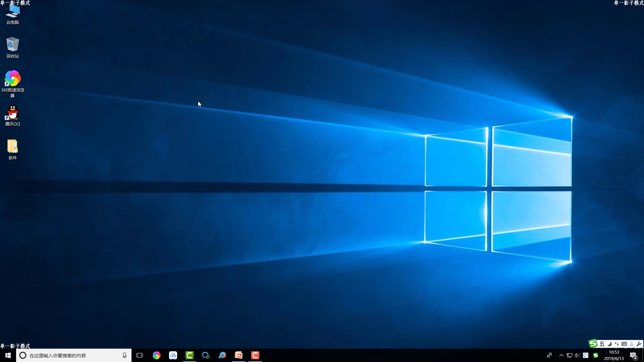Open Task View from the taskbar

pos(140,355)
